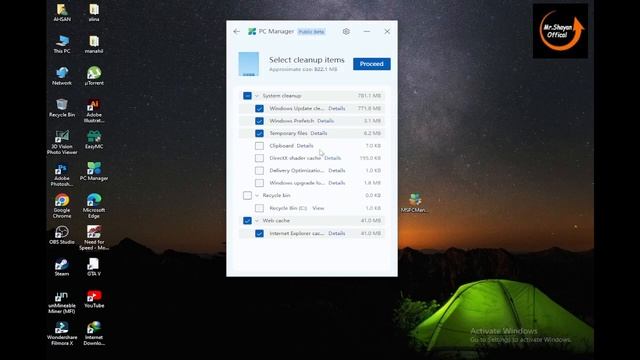640x360 pixels.
Task: Uncheck the Windows Update cleanup checkbox
Action: 259,109
